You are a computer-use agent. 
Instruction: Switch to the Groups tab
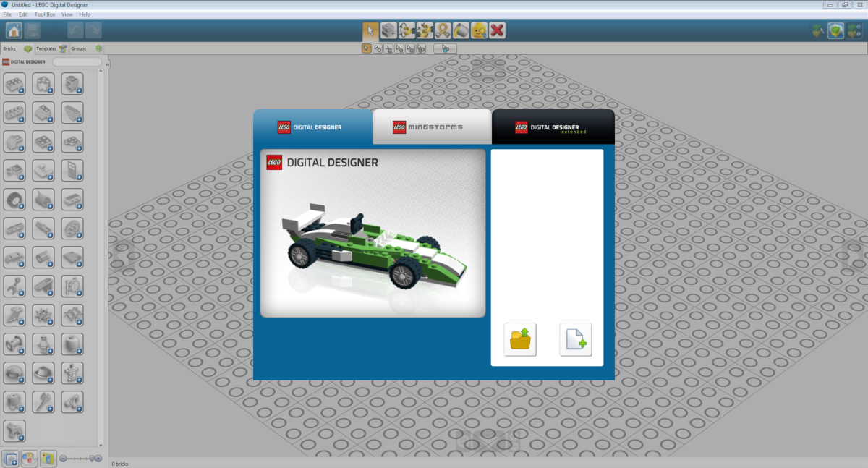[86, 48]
